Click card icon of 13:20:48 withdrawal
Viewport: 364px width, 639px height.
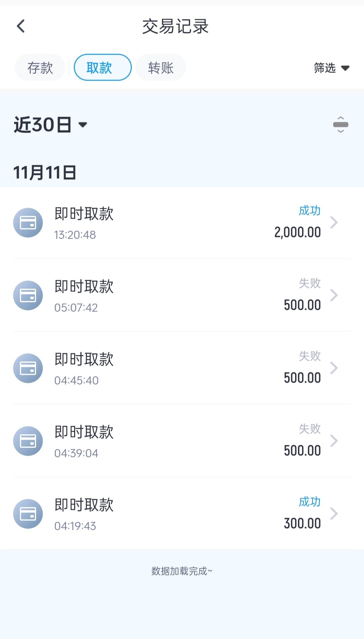(28, 223)
